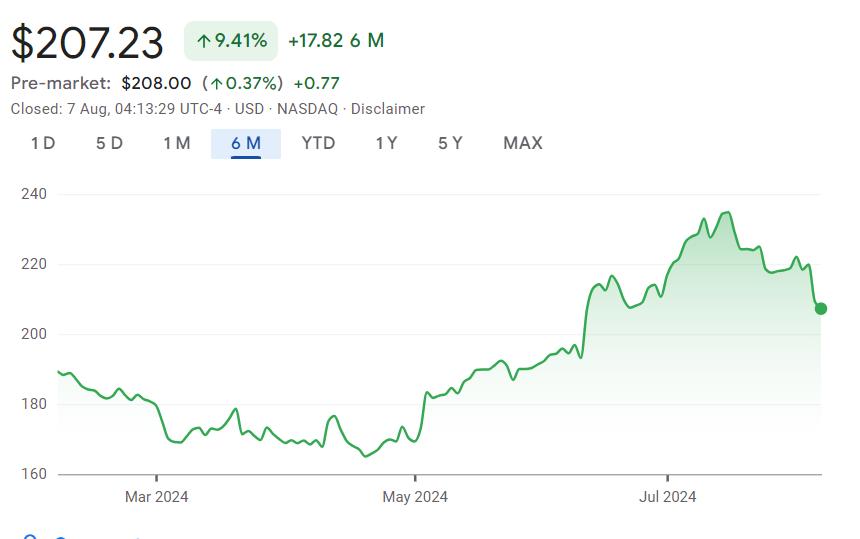Click the 240 y-axis label
The image size is (860, 539).
(34, 194)
